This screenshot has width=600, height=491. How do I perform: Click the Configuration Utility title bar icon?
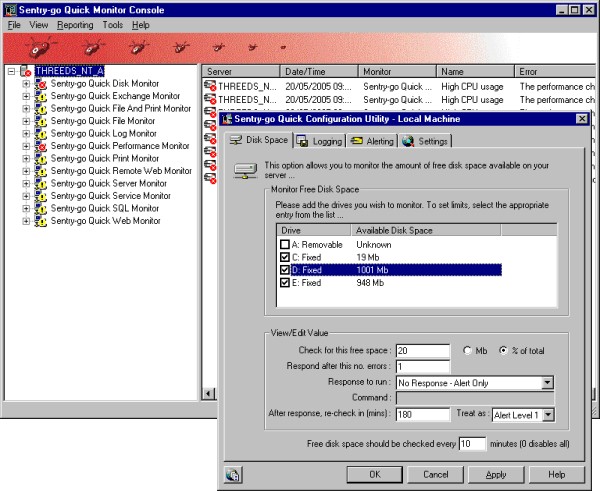click(x=227, y=119)
